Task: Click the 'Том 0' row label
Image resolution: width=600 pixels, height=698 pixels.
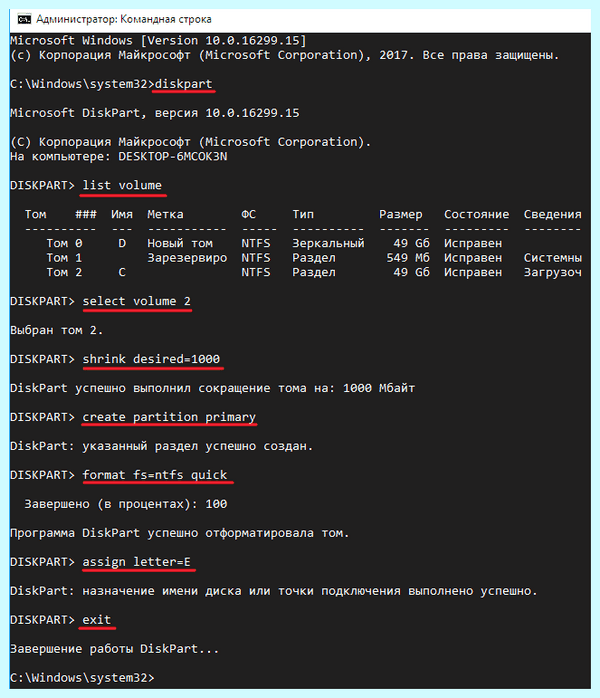Action: pos(64,243)
